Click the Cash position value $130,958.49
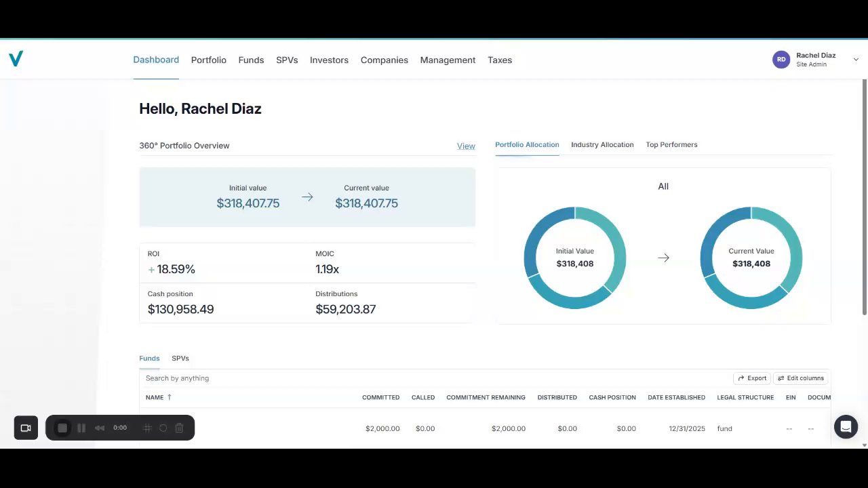 tap(180, 309)
